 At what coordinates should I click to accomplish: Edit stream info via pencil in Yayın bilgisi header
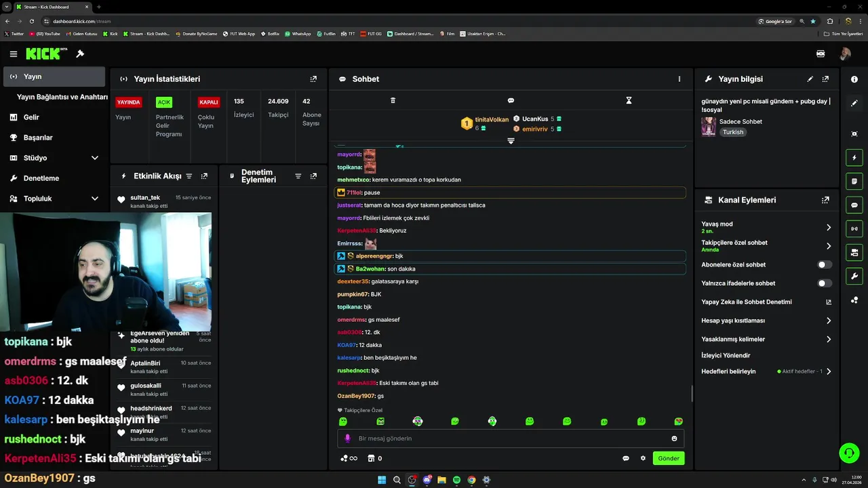click(810, 79)
